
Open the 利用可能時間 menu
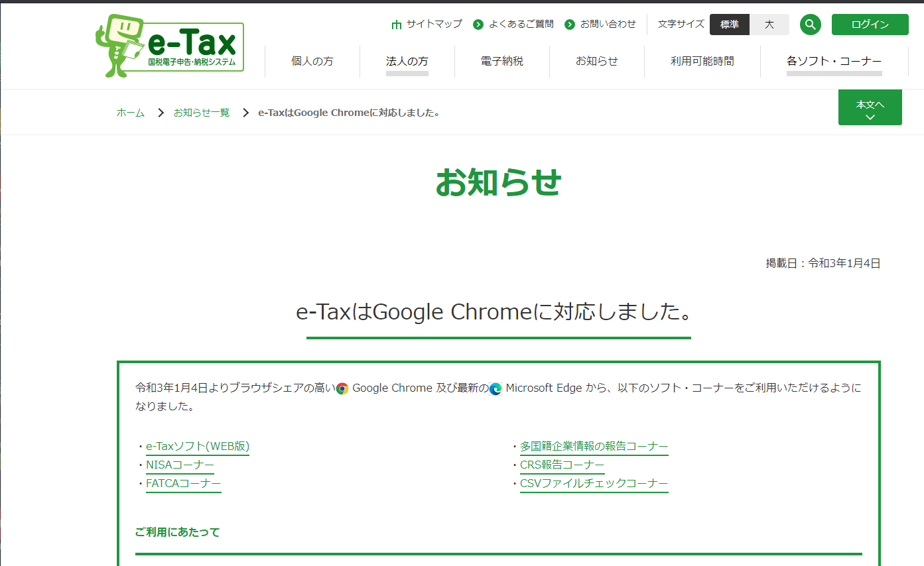pyautogui.click(x=702, y=62)
